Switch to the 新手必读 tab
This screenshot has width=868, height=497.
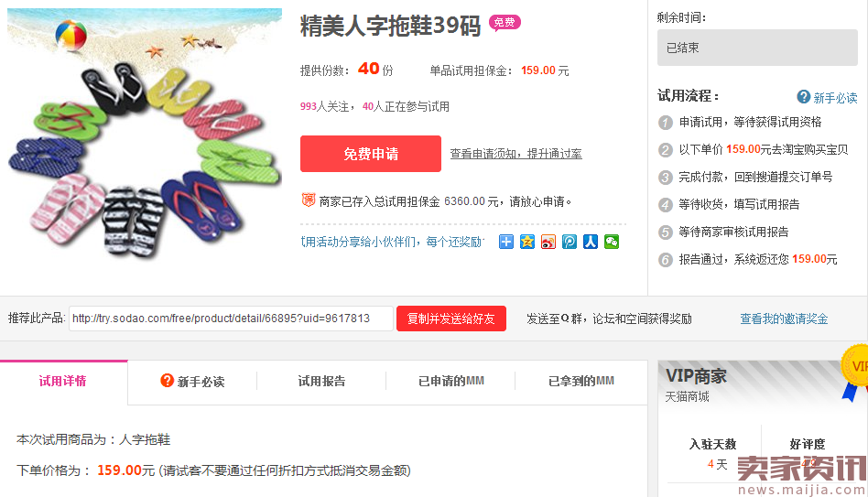click(x=192, y=382)
